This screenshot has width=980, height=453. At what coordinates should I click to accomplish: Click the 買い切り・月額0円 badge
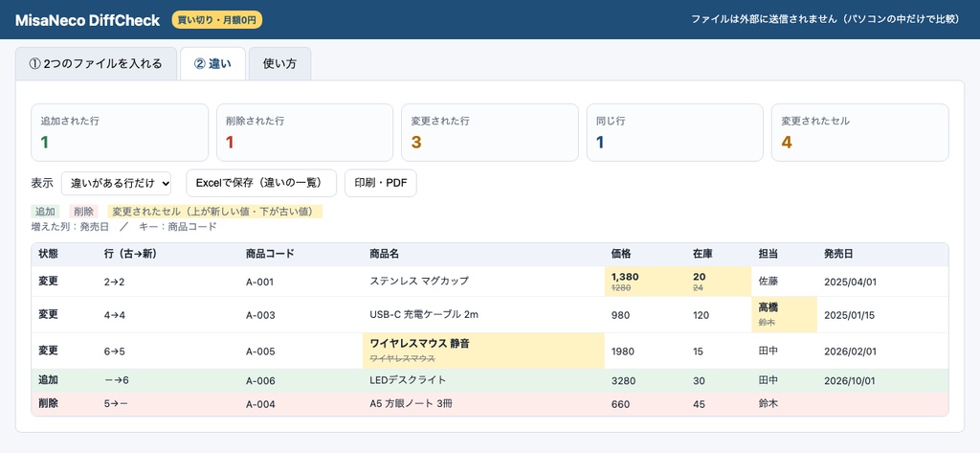click(x=217, y=20)
